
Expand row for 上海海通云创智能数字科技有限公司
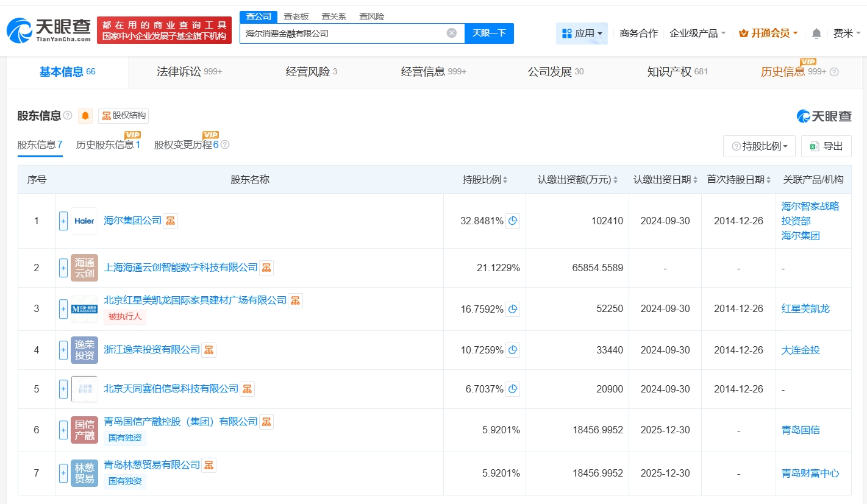coord(63,268)
